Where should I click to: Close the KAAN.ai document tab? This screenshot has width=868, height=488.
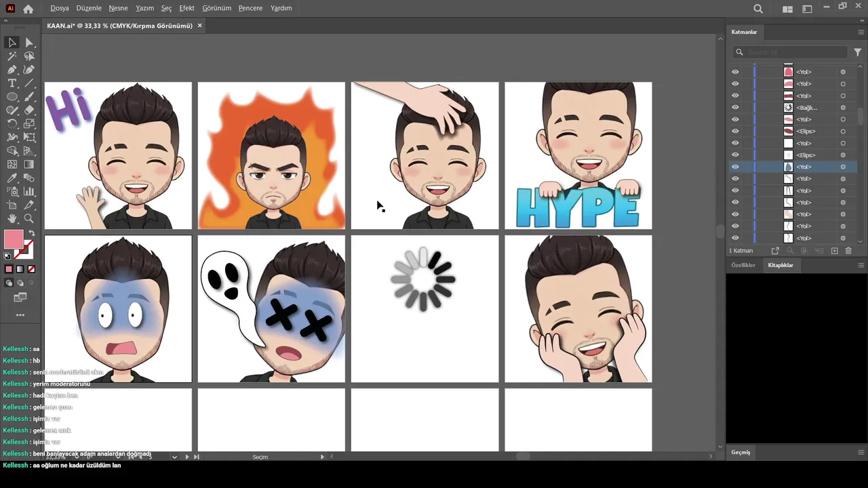click(199, 26)
